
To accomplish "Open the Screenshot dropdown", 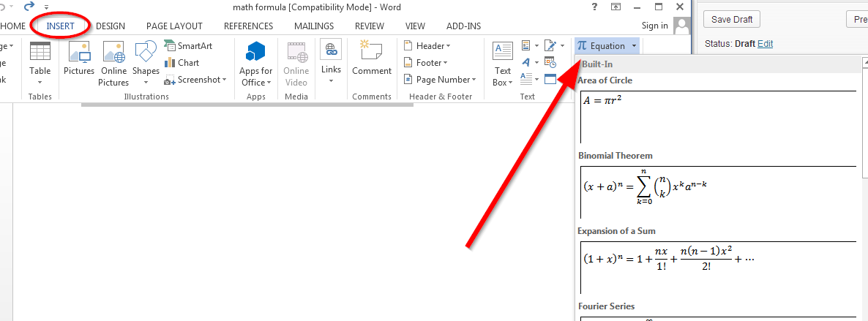I will click(195, 80).
